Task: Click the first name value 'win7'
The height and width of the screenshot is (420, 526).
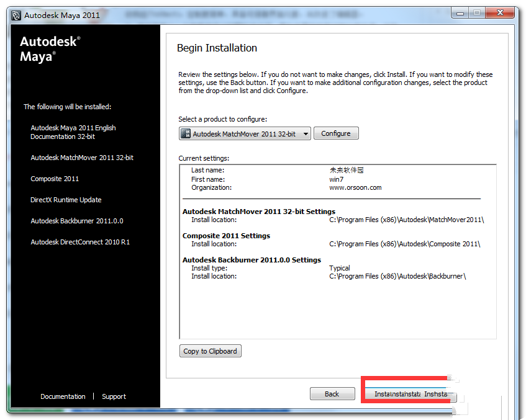Action: (x=336, y=179)
